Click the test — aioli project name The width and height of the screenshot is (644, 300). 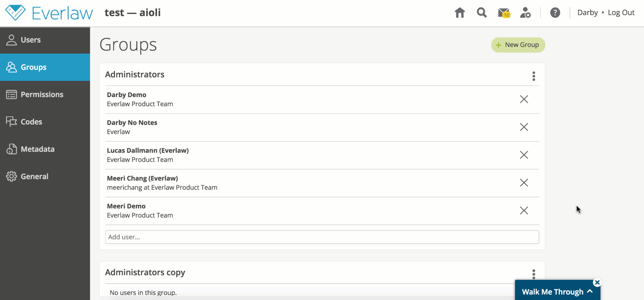[x=133, y=13]
